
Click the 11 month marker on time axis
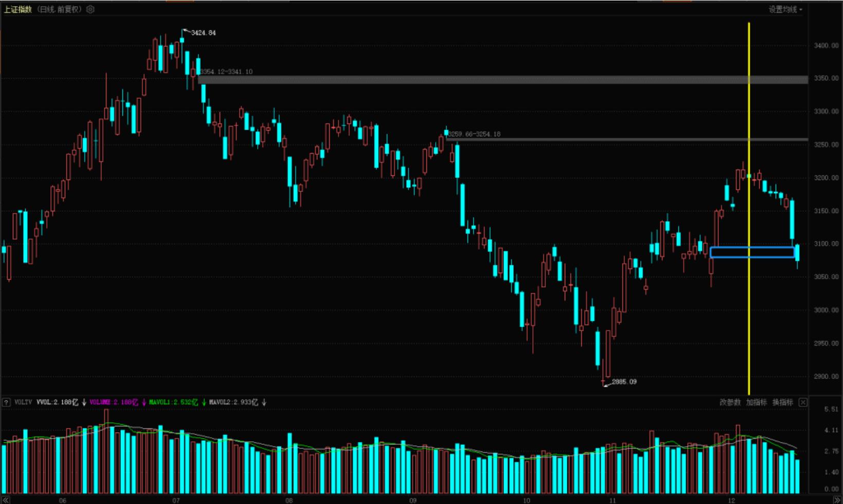point(612,500)
